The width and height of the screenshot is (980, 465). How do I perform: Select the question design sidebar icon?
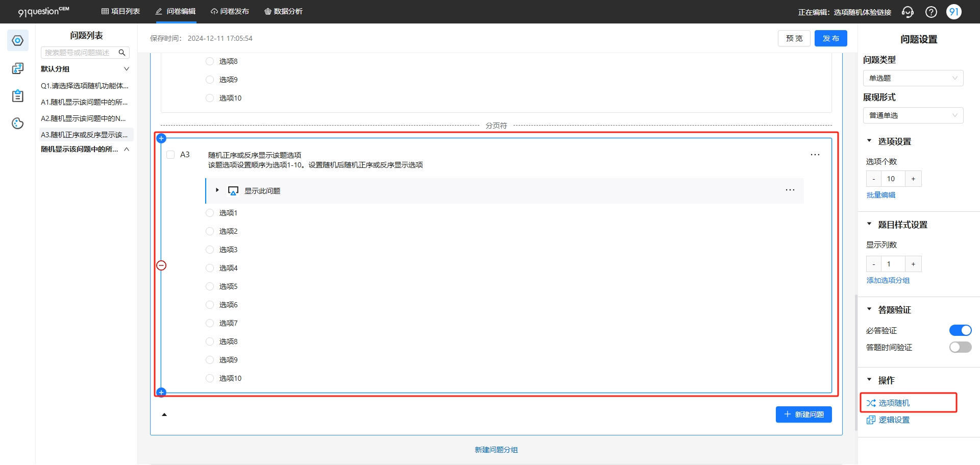click(x=18, y=40)
